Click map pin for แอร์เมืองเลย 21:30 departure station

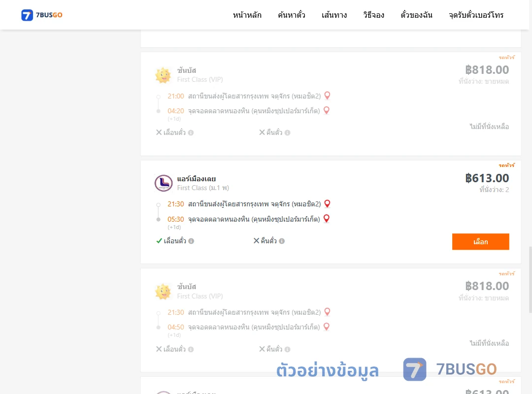(x=327, y=203)
